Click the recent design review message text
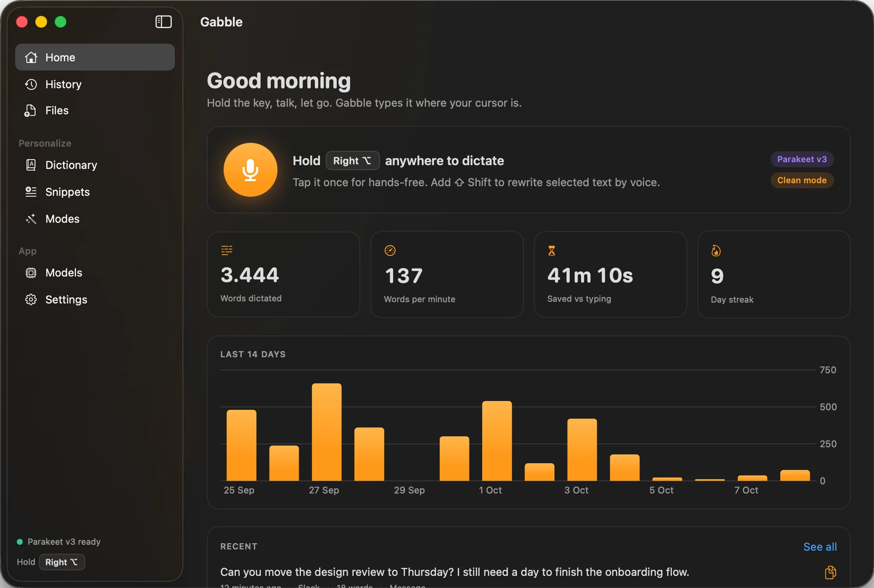Screen dimensions: 874x588 point(454,572)
